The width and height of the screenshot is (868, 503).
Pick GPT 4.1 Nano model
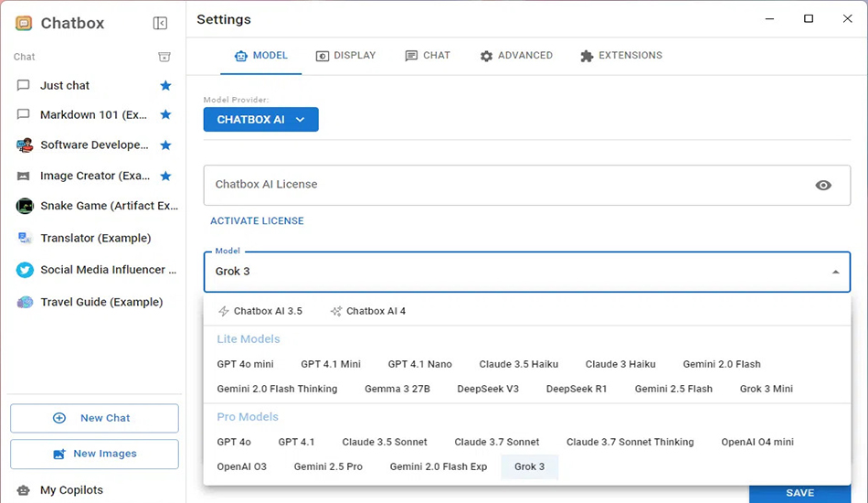point(420,364)
